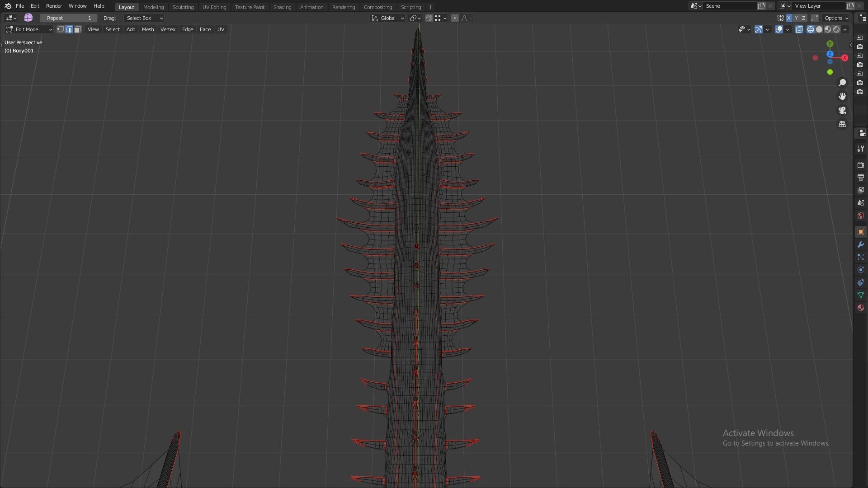The height and width of the screenshot is (488, 868).
Task: Open File menu
Action: tap(20, 6)
